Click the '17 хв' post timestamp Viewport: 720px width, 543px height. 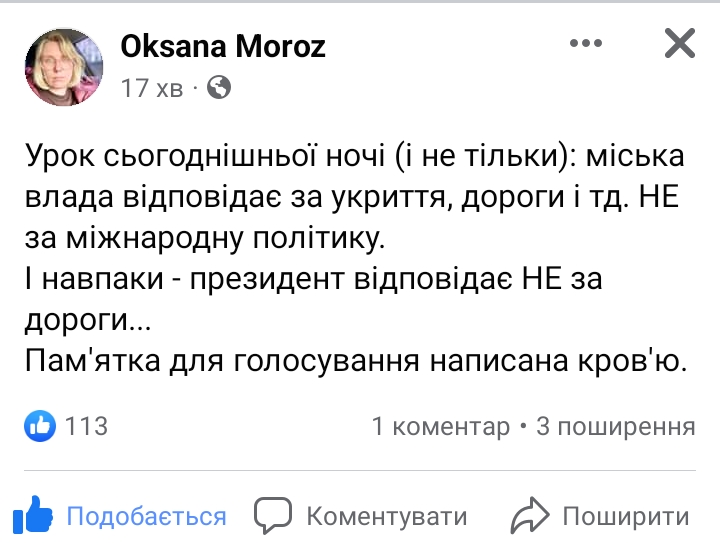pos(151,88)
